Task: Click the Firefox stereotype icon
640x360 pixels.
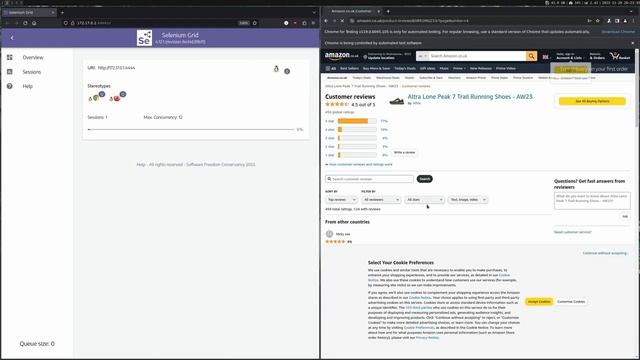Action: pyautogui.click(x=116, y=98)
